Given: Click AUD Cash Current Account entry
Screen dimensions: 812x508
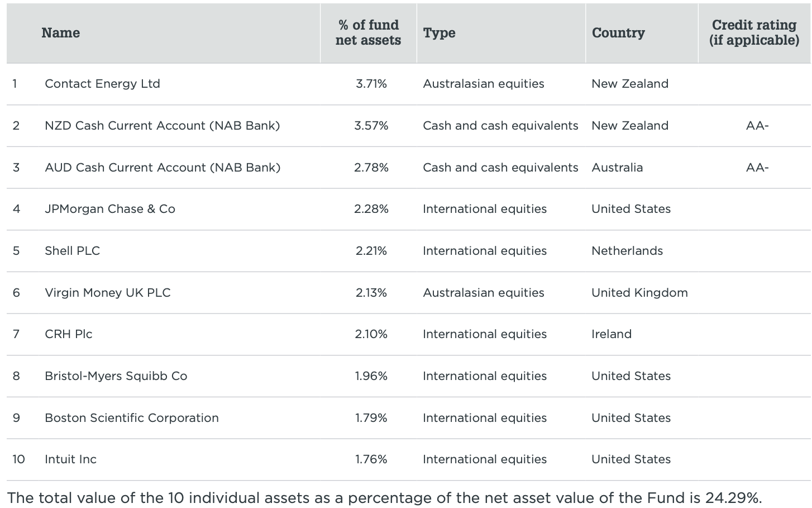Looking at the screenshot, I should (x=163, y=168).
